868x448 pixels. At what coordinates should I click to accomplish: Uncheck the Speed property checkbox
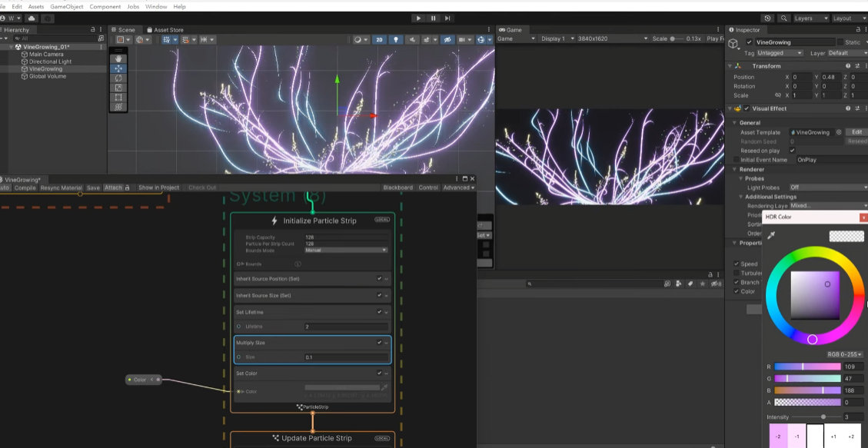735,263
